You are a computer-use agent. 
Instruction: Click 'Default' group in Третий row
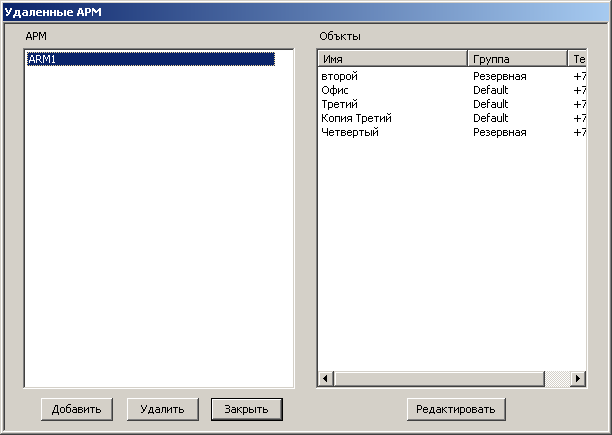pyautogui.click(x=491, y=105)
